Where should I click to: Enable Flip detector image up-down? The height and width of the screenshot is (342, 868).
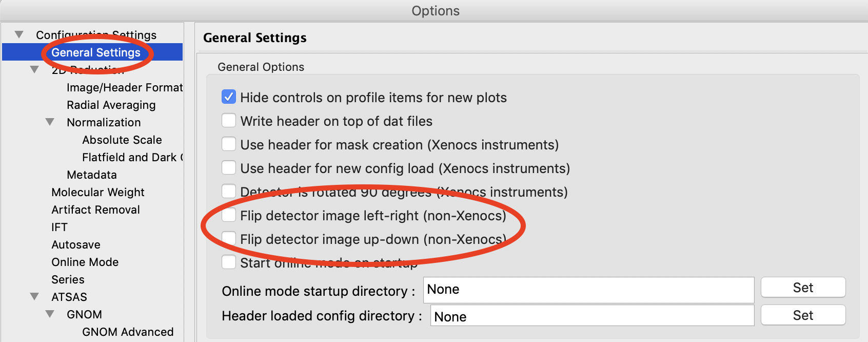point(229,239)
